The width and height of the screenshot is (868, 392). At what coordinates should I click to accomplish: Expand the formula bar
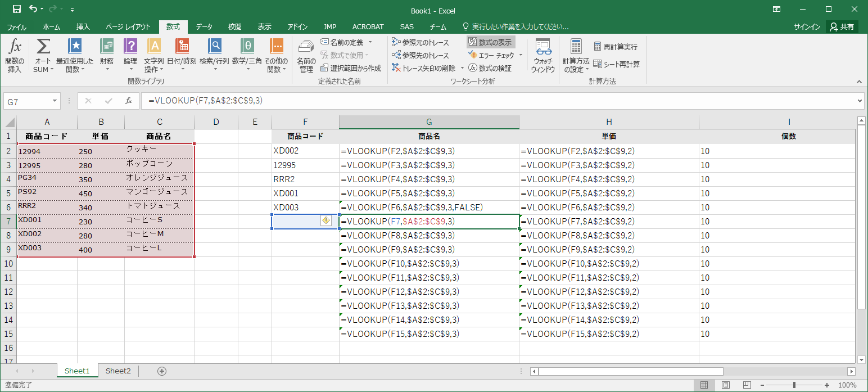click(x=860, y=101)
